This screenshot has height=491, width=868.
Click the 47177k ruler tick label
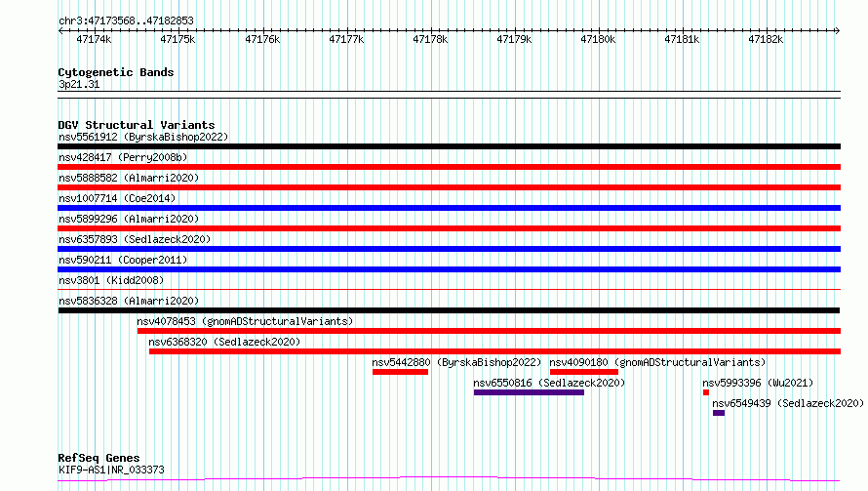[x=346, y=39]
